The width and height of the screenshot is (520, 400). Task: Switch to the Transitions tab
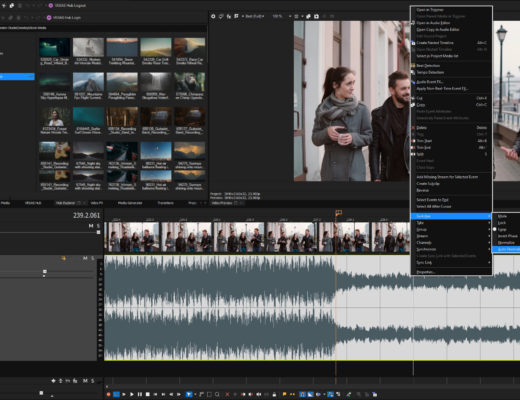click(x=165, y=203)
